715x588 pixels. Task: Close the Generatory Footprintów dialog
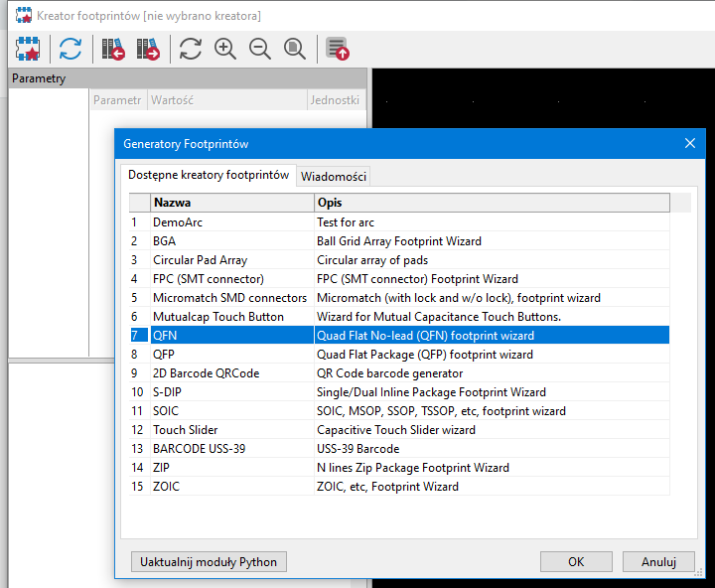690,143
